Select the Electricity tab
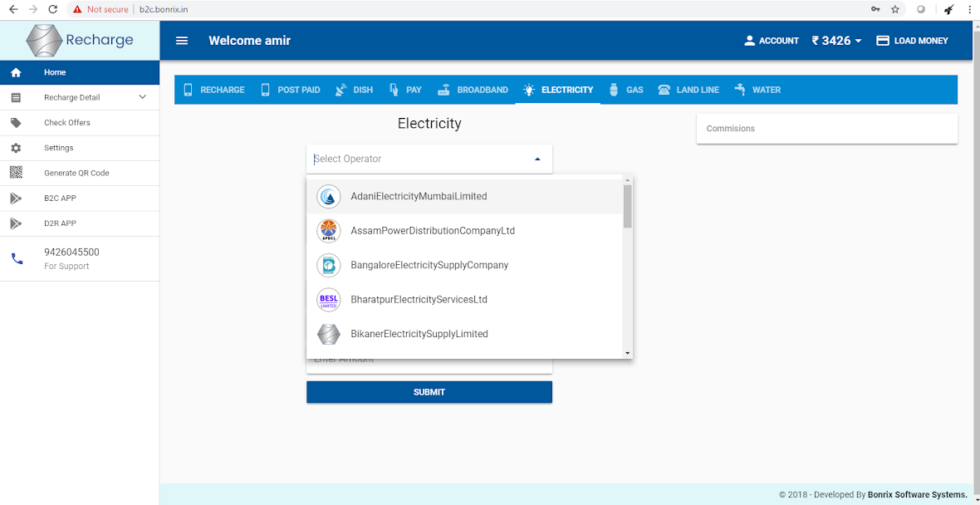 point(558,90)
